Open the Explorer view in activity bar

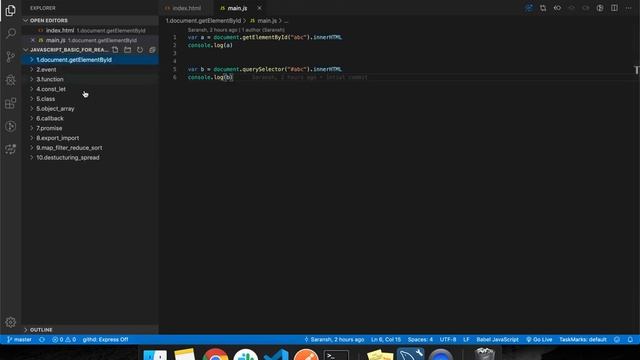point(11,10)
